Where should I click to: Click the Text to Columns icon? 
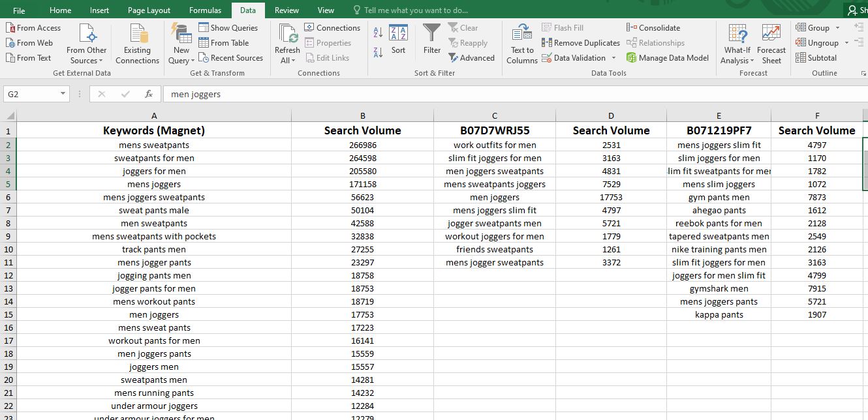[522, 43]
